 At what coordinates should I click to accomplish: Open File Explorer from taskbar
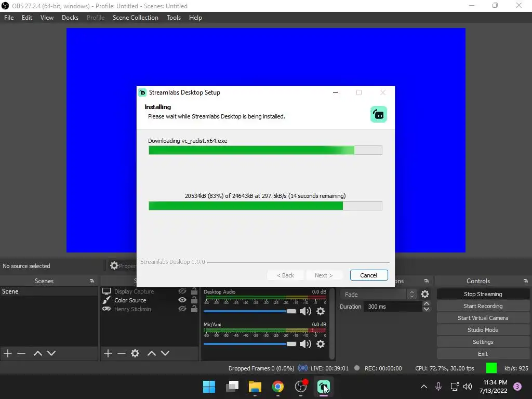point(255,387)
